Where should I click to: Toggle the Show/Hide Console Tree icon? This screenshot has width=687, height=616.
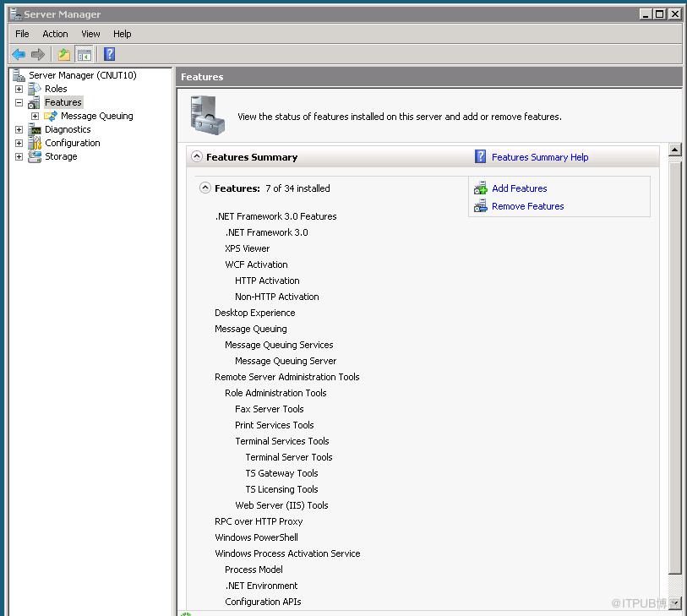85,55
